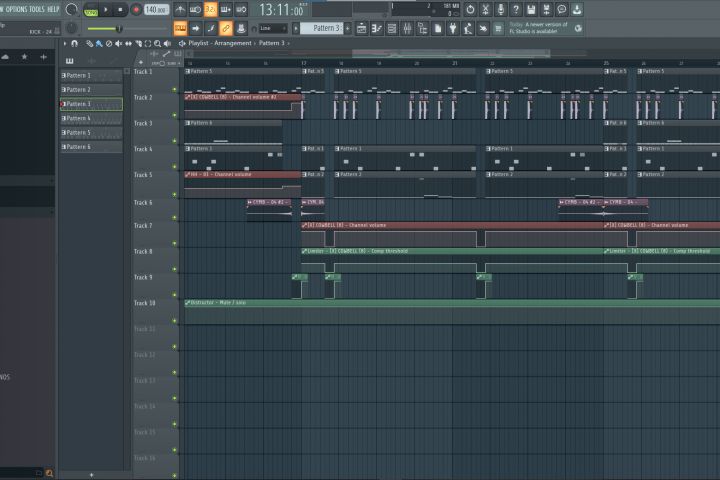Select Pattern 5 in the pattern picker
The width and height of the screenshot is (720, 480).
tap(91, 133)
